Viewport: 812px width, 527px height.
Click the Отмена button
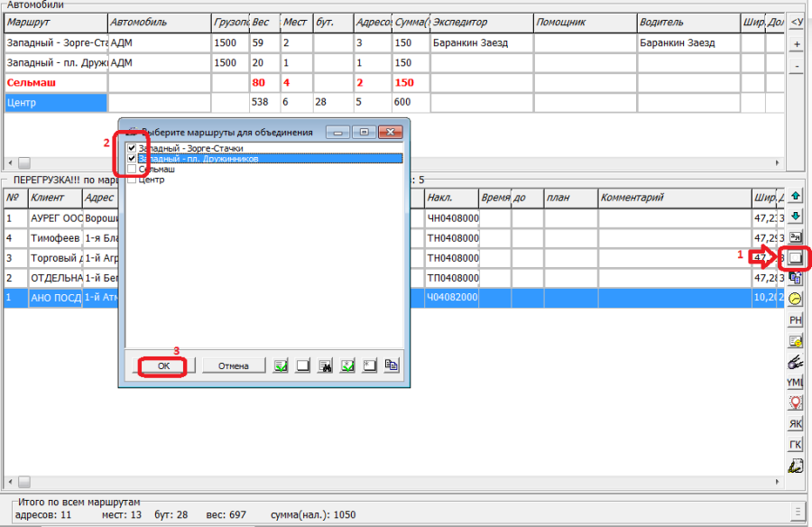pyautogui.click(x=233, y=365)
